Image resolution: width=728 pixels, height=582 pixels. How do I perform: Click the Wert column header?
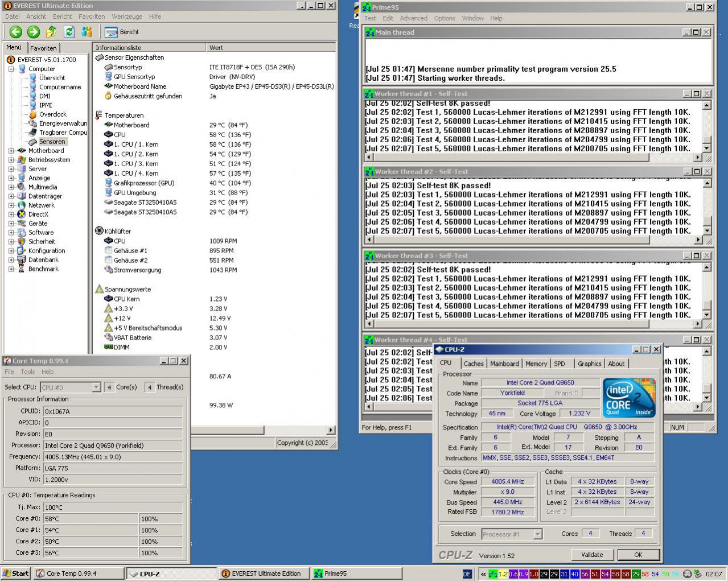pos(272,48)
